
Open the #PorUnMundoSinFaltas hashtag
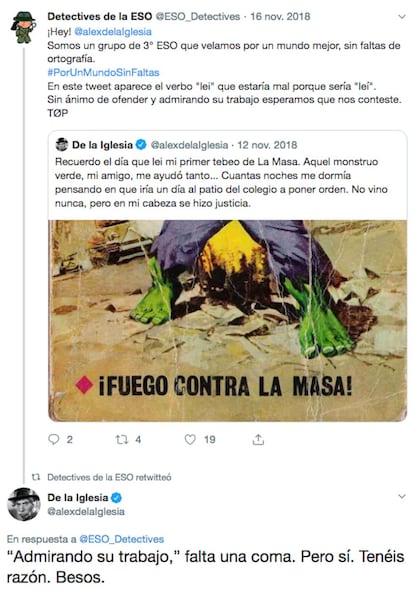coord(103,72)
